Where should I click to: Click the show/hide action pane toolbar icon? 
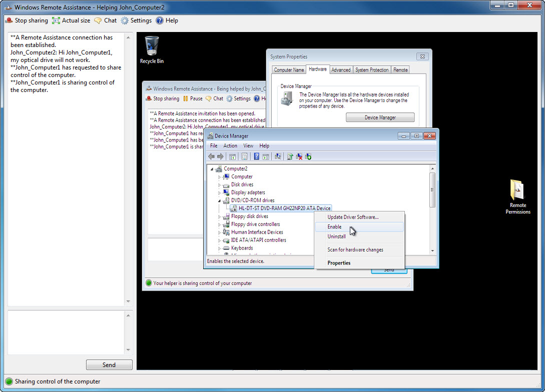(266, 156)
